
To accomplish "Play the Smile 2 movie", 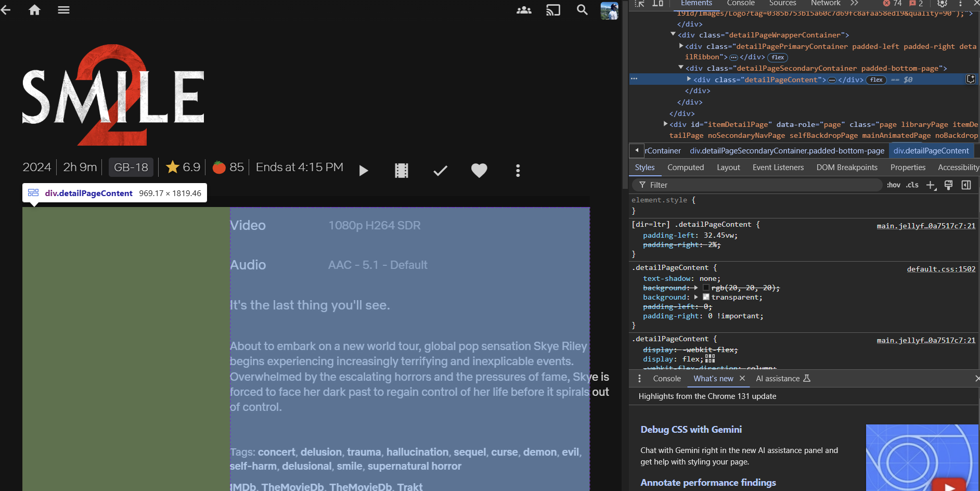I will click(x=364, y=171).
